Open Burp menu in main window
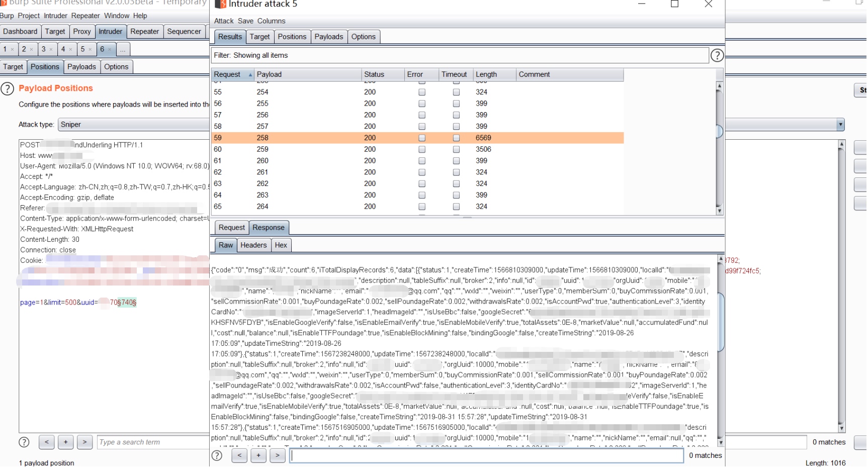The height and width of the screenshot is (472, 868). [7, 16]
